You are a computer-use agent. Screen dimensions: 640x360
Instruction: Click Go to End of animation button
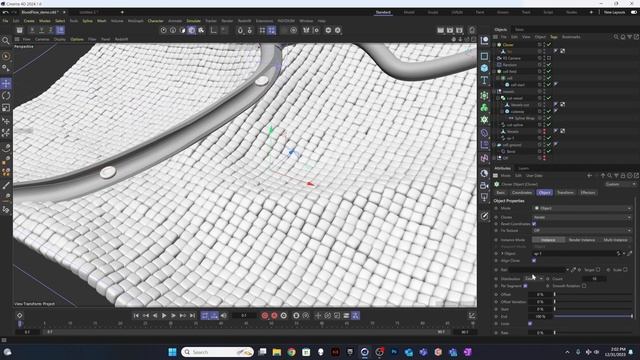[192, 316]
